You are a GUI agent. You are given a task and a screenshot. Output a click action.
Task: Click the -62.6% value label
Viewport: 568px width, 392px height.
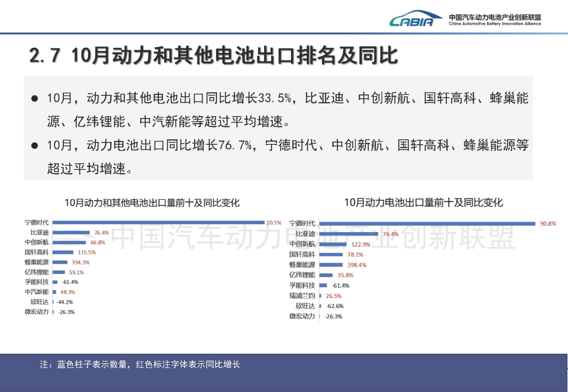pos(335,306)
